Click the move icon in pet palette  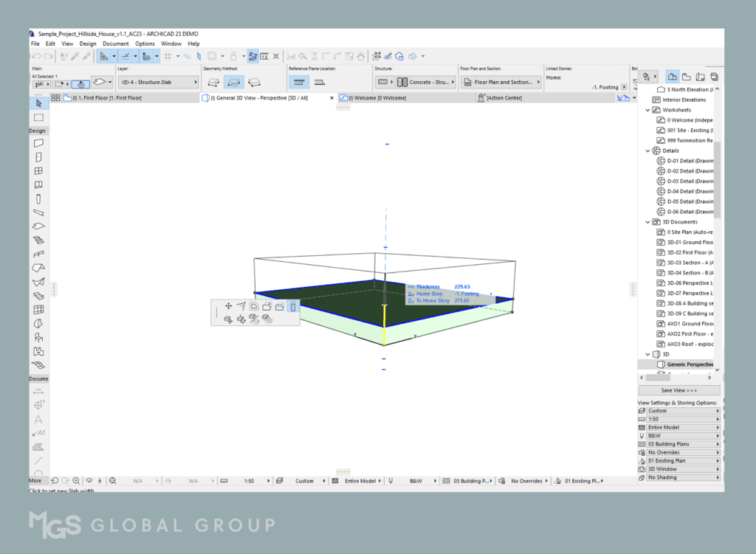point(228,306)
